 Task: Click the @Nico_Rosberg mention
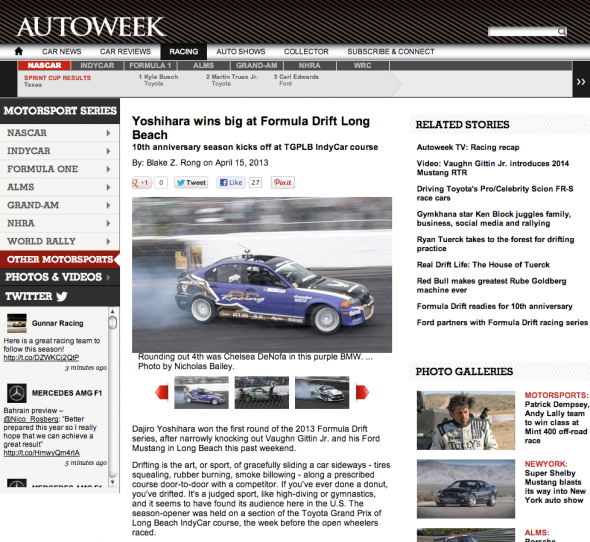click(31, 419)
